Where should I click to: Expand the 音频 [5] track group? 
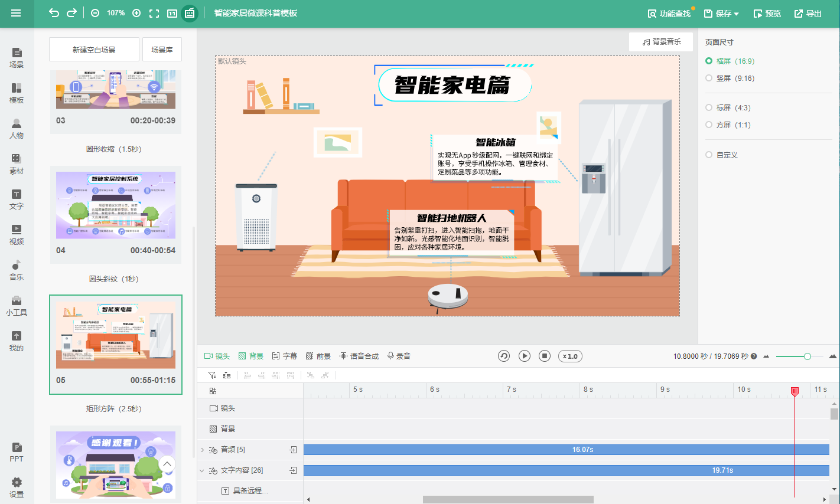click(202, 450)
